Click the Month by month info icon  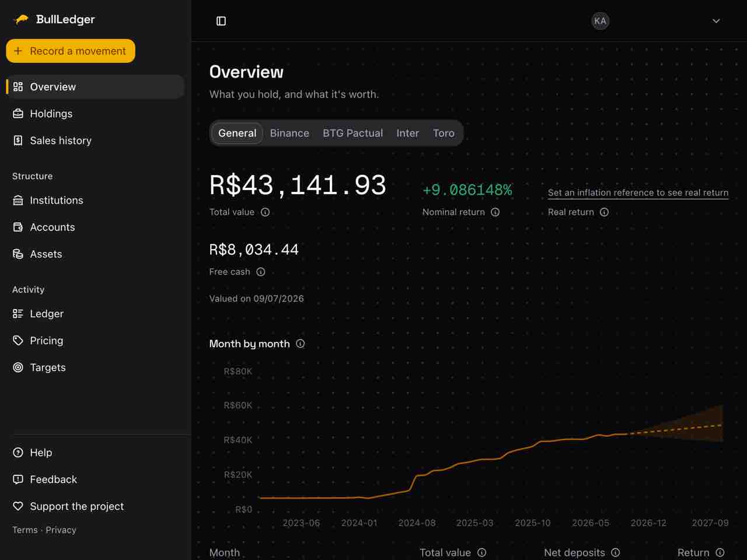coord(301,344)
